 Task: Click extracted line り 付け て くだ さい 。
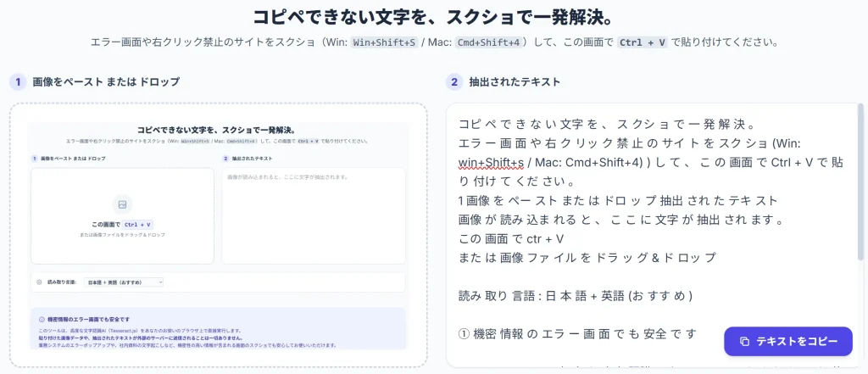(x=516, y=181)
